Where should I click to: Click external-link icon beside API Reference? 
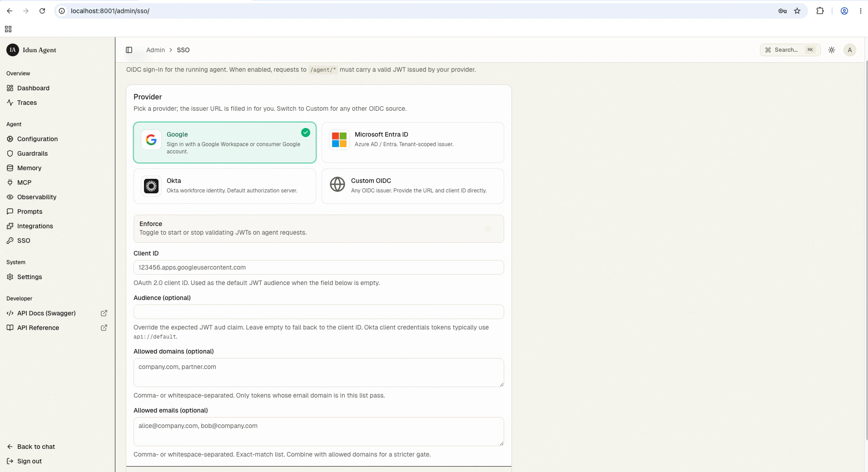104,328
